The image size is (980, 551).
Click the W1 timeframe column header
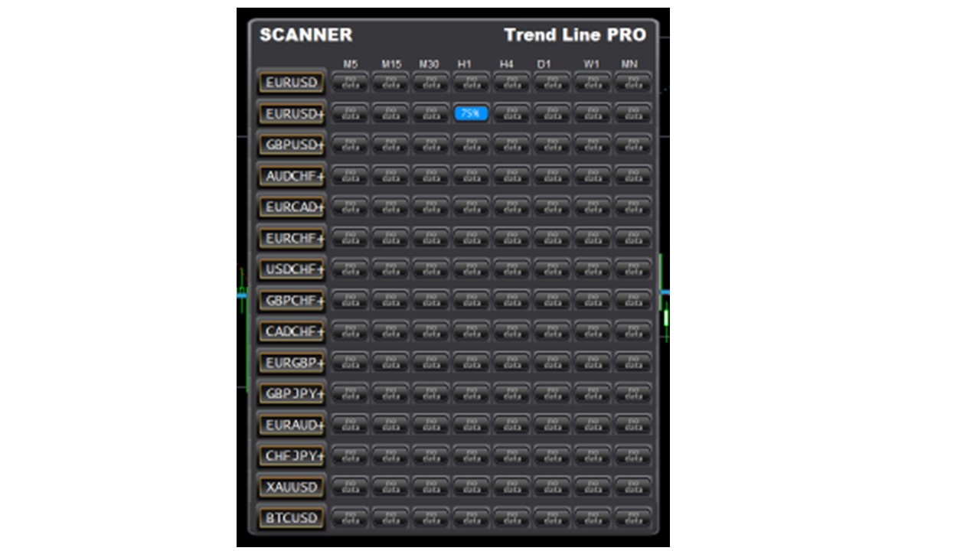pyautogui.click(x=591, y=64)
